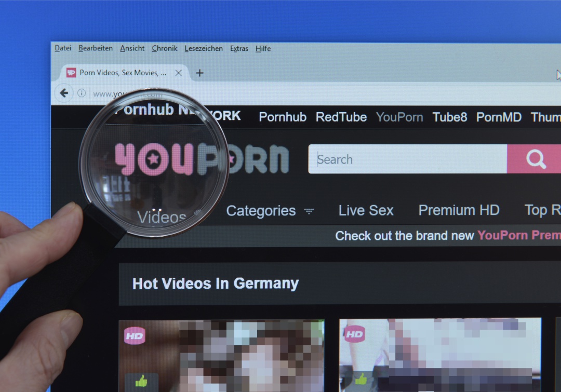Image resolution: width=561 pixels, height=392 pixels.
Task: Show site information icon in address bar
Action: [x=82, y=93]
